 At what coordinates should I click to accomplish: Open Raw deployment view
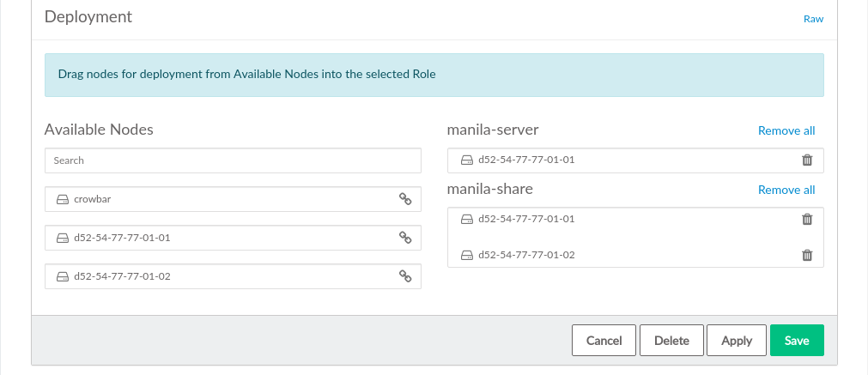pos(813,19)
